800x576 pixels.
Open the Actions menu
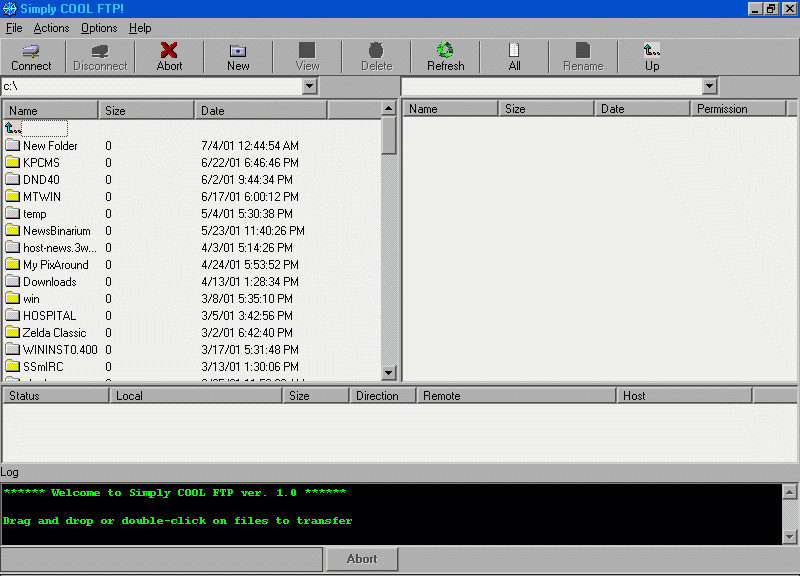[x=51, y=28]
